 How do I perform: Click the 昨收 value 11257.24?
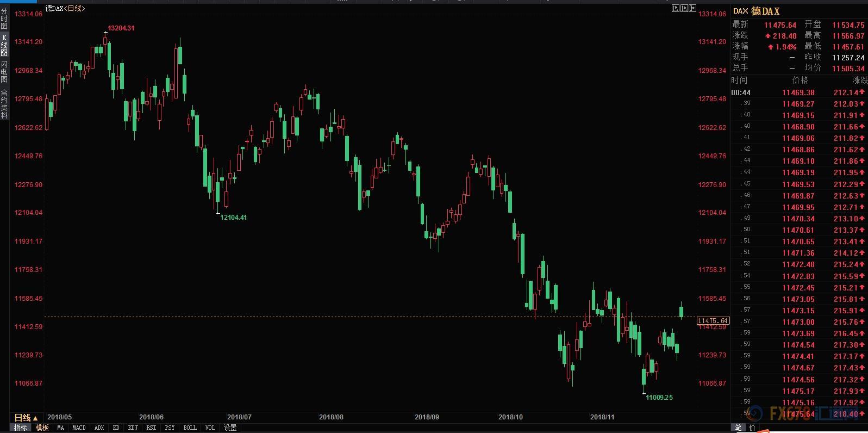[x=848, y=58]
